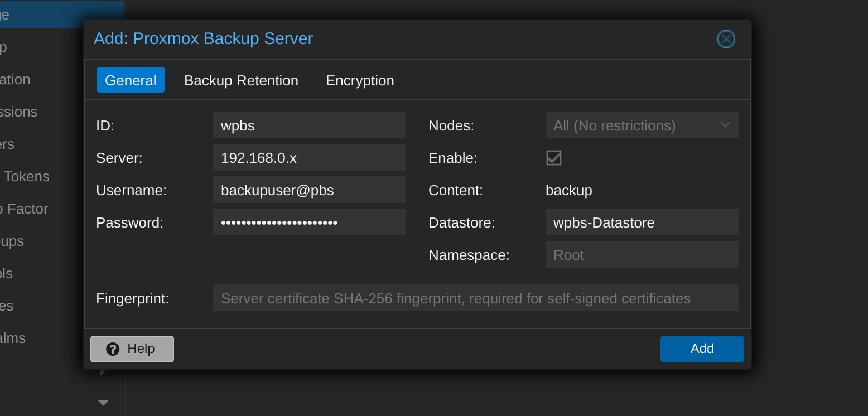The height and width of the screenshot is (416, 868).
Task: Click the Fingerprint input field
Action: (x=476, y=298)
